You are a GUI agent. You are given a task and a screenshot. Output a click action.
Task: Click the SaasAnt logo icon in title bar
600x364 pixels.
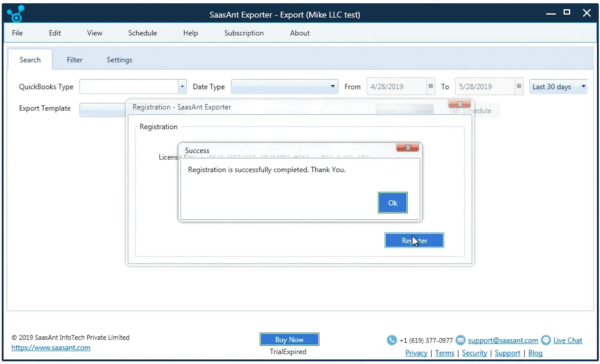[x=16, y=14]
